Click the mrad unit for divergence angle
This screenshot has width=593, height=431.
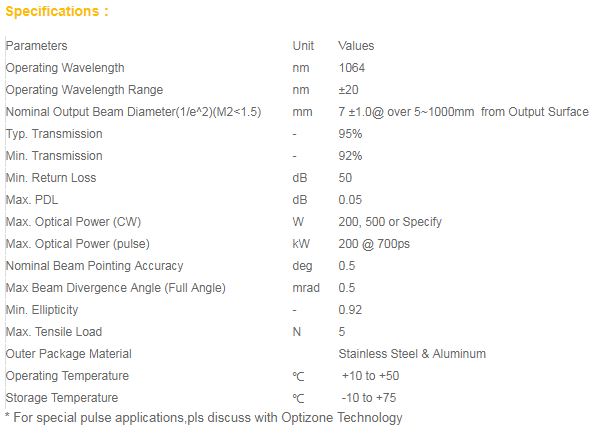pyautogui.click(x=306, y=288)
